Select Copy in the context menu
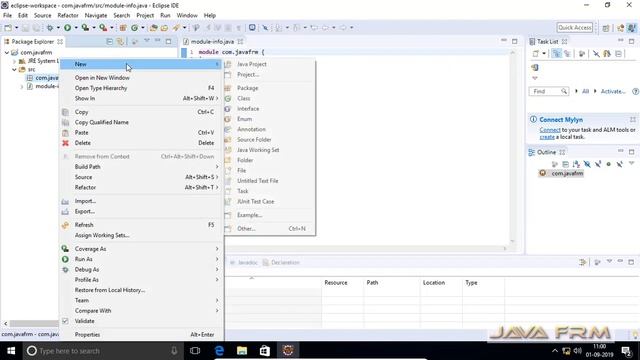The image size is (640, 360). point(142,112)
